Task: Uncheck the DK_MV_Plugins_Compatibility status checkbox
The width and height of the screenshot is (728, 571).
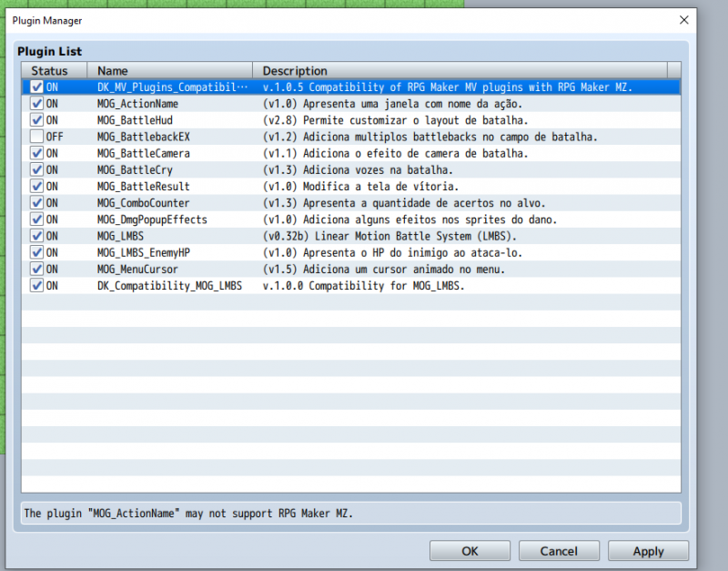Action: tap(36, 87)
